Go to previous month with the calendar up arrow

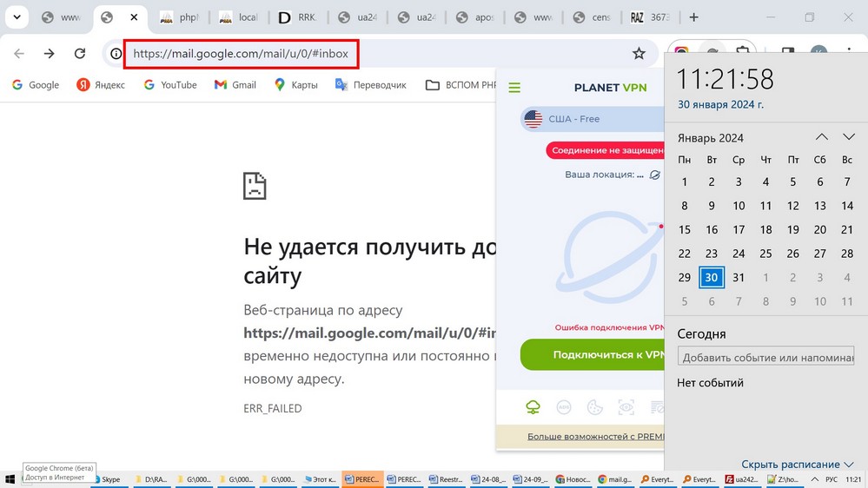[821, 136]
